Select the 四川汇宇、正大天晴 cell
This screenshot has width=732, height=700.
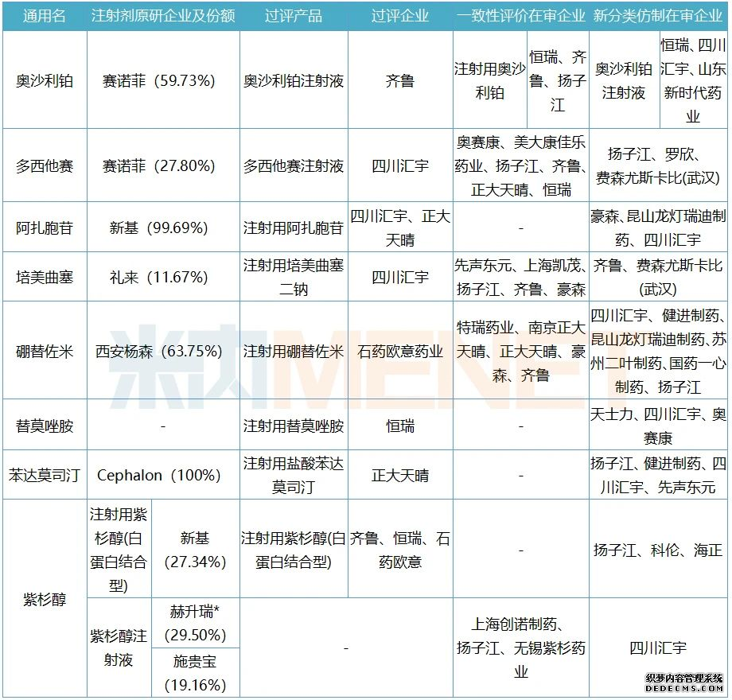[400, 227]
